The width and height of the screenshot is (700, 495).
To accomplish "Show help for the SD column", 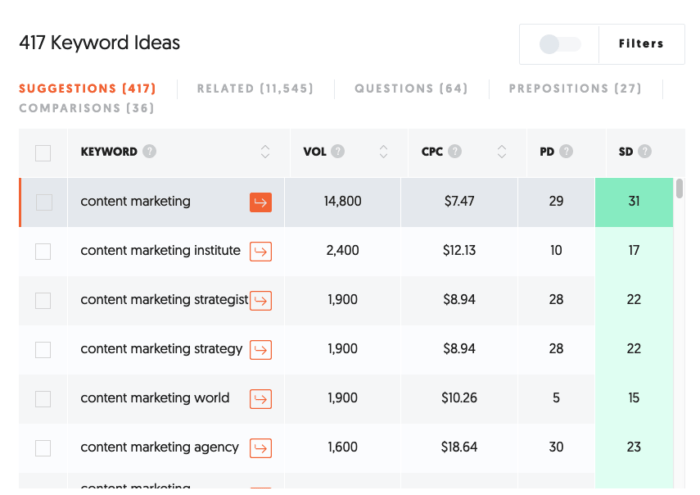I will (645, 151).
